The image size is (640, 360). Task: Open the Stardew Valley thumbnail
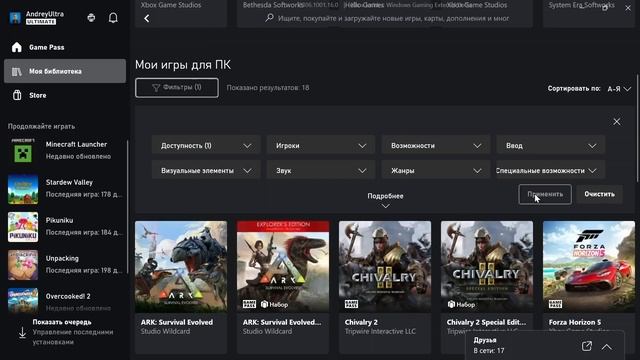pos(23,189)
